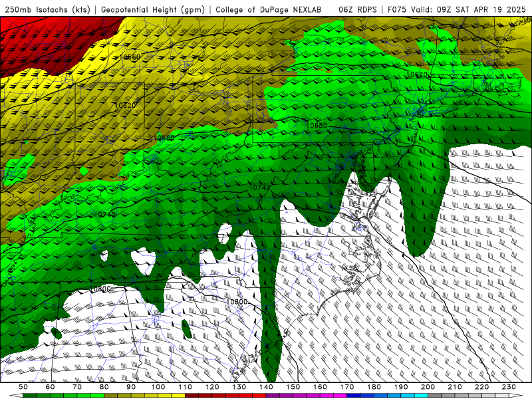Screen dimensions: 532x399
Task: Click the 70 kts label on color scale
Action: [77, 387]
